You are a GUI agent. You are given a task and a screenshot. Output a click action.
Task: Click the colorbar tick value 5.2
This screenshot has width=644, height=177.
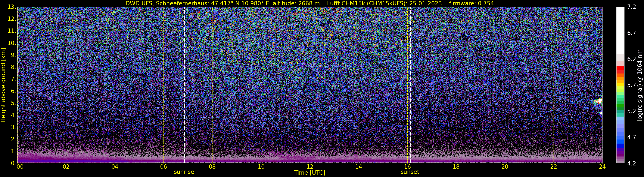click(632, 111)
